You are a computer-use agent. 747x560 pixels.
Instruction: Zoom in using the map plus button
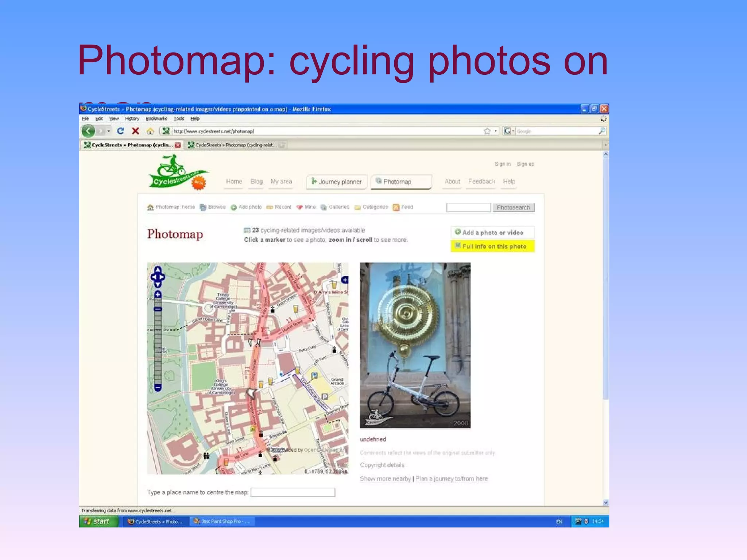coord(158,294)
